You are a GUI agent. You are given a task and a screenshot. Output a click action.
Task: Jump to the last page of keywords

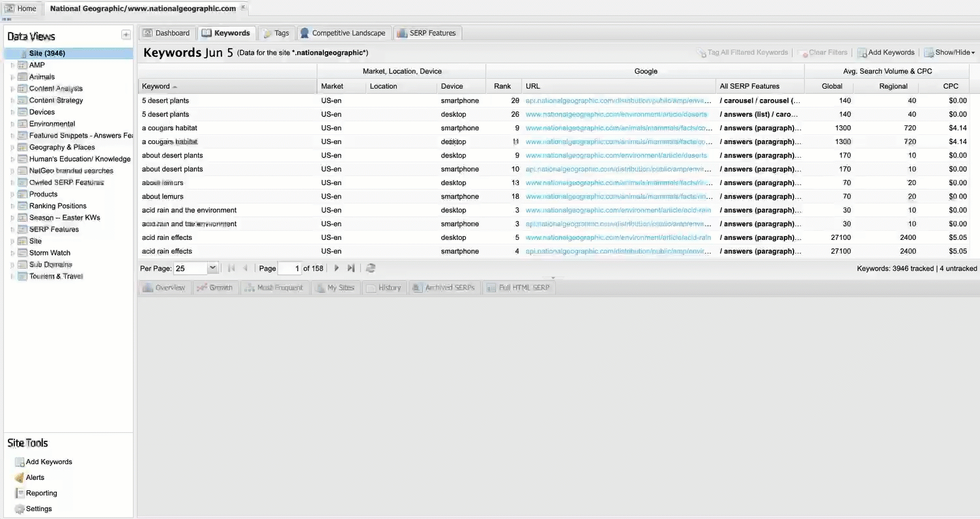[x=351, y=268]
